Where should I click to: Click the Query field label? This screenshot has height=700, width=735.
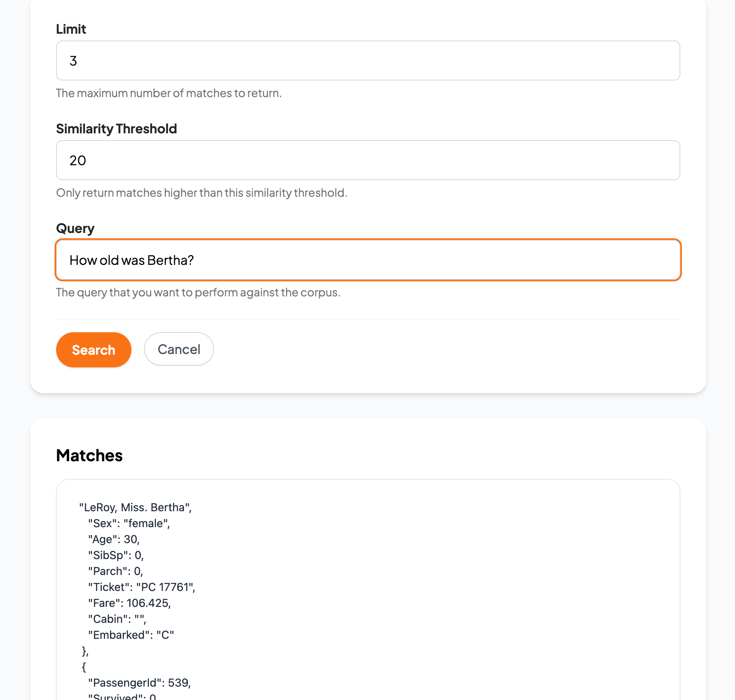click(75, 228)
